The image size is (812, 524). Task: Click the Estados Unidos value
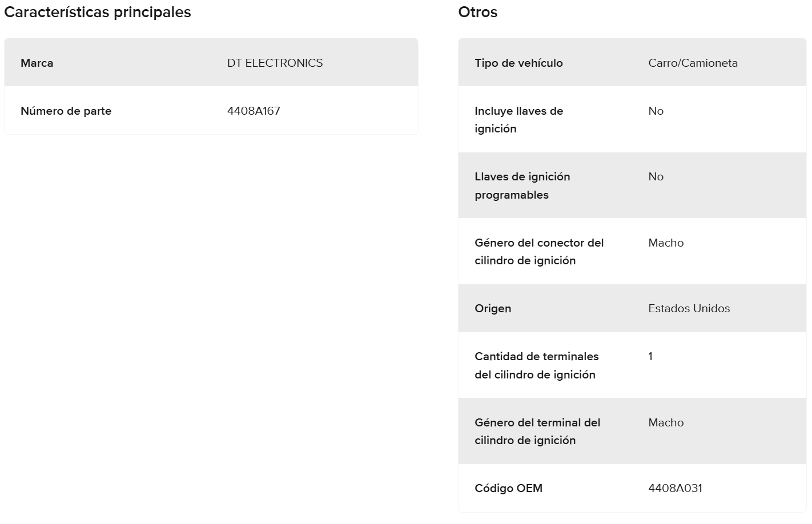(x=689, y=308)
